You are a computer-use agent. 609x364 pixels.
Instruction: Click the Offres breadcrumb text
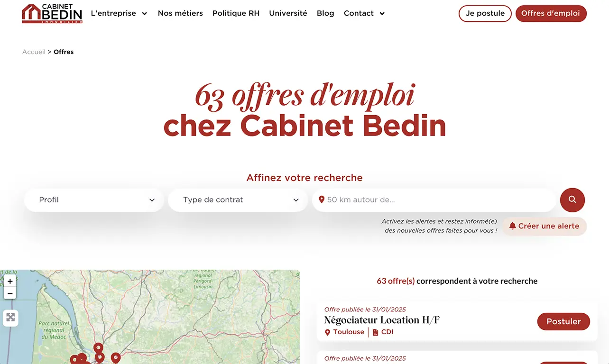pyautogui.click(x=64, y=52)
